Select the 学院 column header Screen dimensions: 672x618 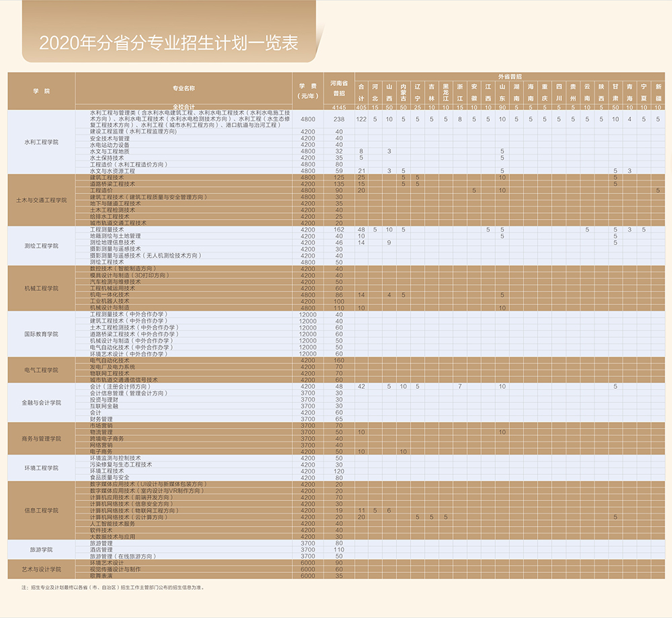pyautogui.click(x=42, y=90)
